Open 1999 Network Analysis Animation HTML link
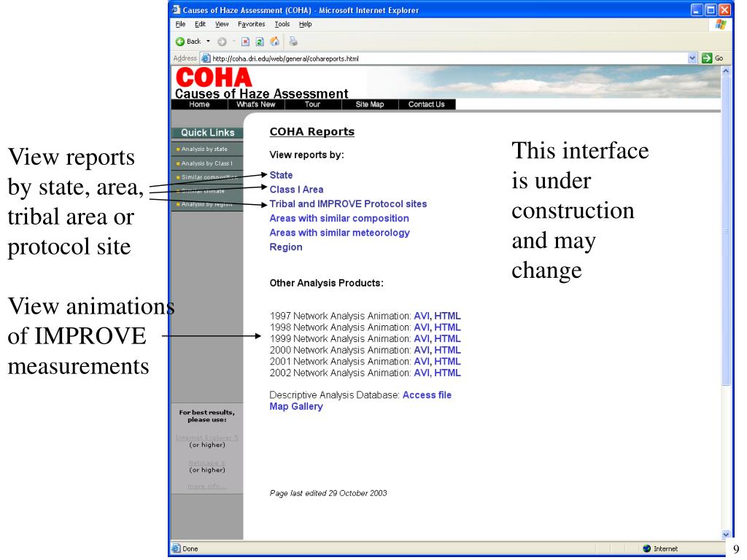 tap(447, 338)
